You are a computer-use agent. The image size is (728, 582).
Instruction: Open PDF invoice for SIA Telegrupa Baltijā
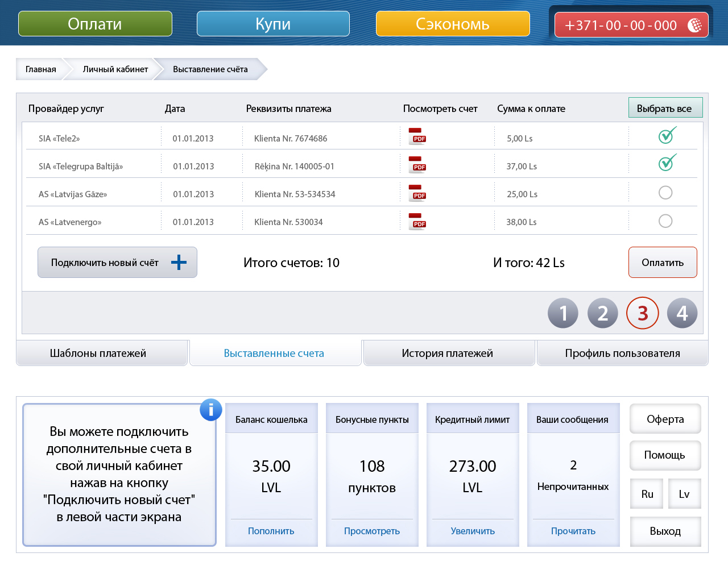[x=417, y=165]
